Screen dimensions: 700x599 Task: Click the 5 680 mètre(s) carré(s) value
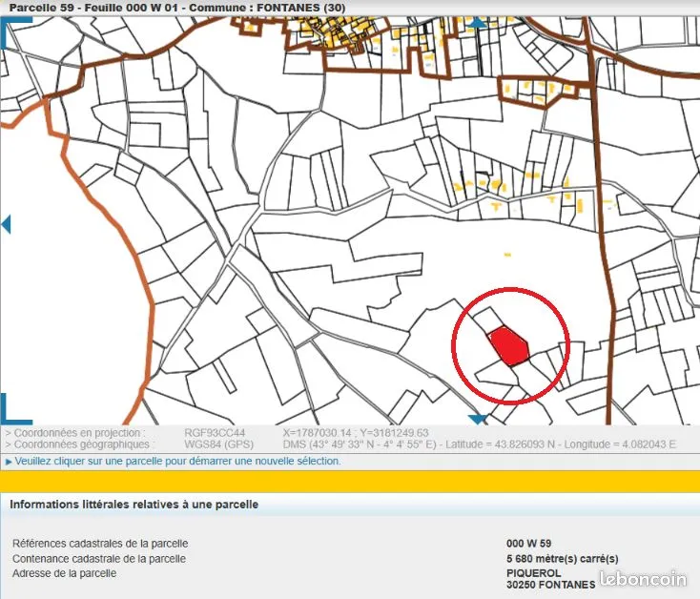pos(562,558)
